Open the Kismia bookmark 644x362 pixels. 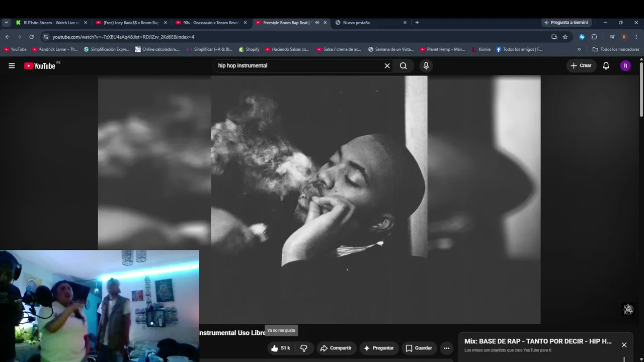[x=481, y=49]
